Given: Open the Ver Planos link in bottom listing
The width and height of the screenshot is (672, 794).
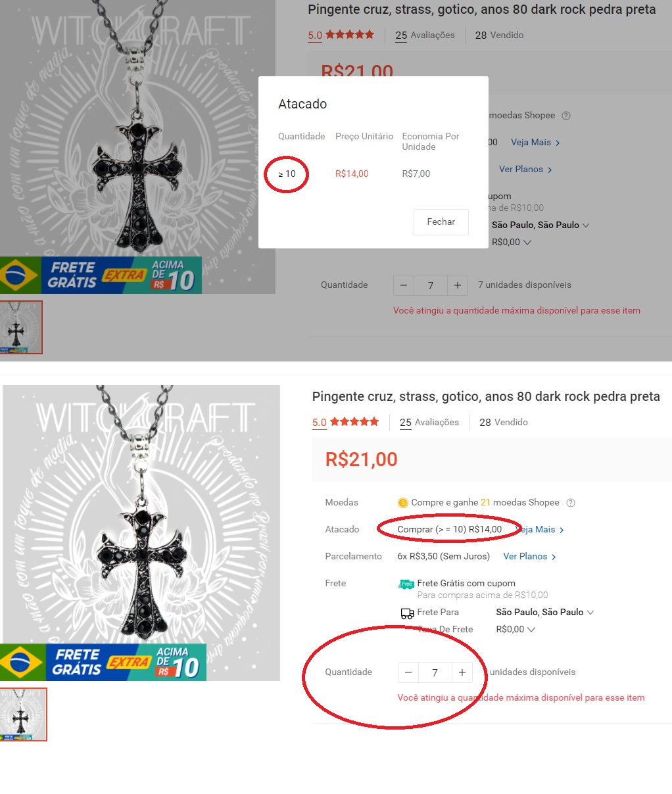Looking at the screenshot, I should pos(530,556).
